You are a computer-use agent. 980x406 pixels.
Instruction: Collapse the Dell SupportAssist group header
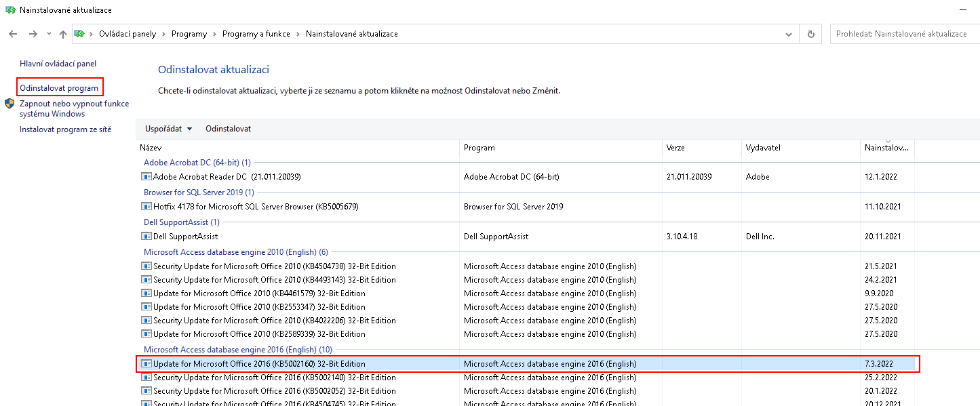182,222
